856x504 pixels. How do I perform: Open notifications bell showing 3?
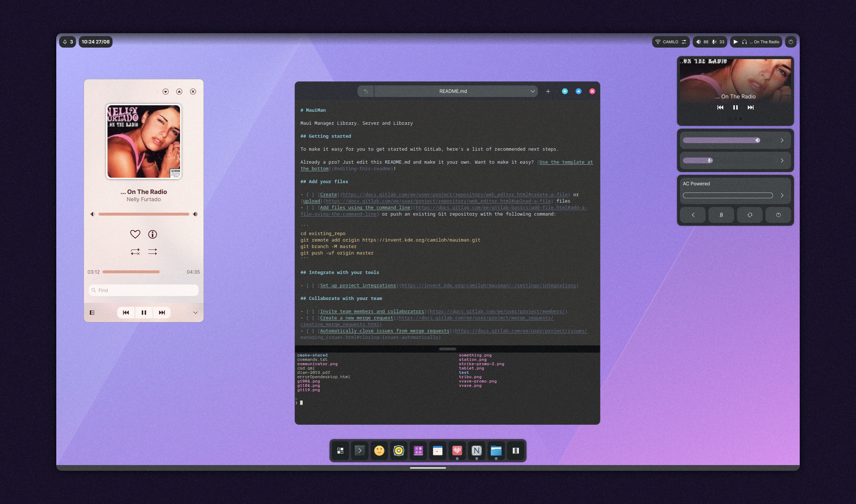tap(68, 42)
